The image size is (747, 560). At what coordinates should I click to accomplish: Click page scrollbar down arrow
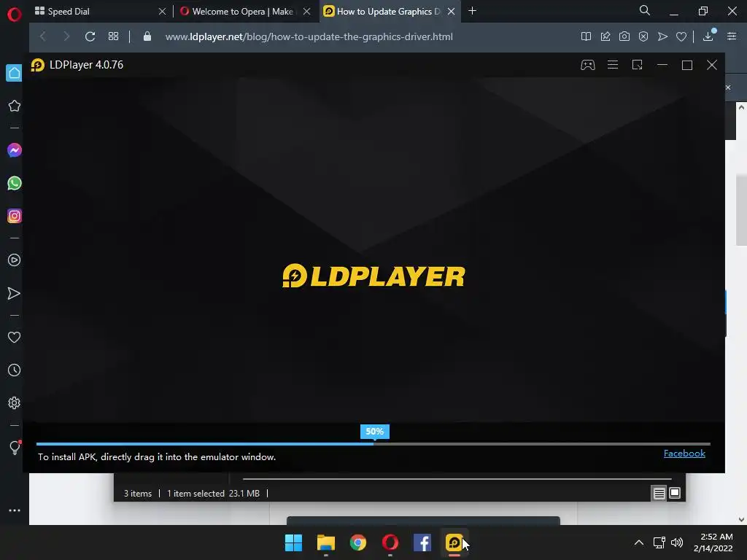click(x=741, y=519)
